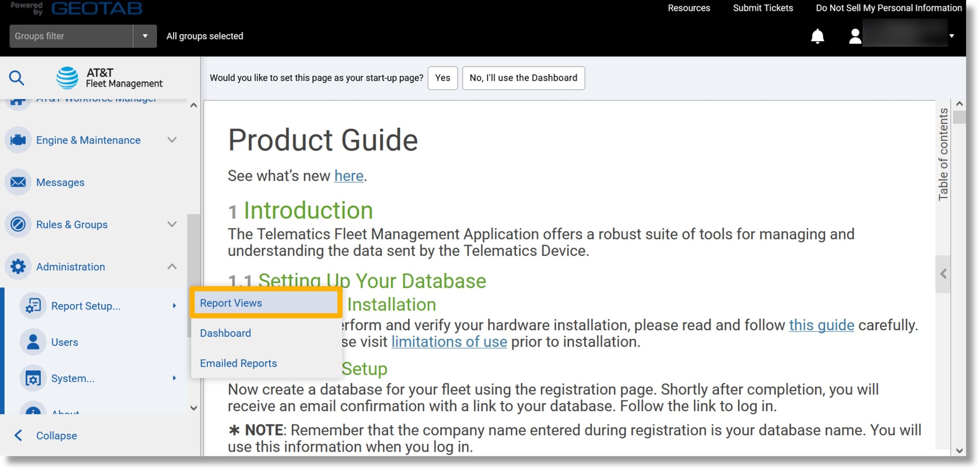This screenshot has width=980, height=470.
Task: Click 'All groups selected' text
Action: click(205, 36)
